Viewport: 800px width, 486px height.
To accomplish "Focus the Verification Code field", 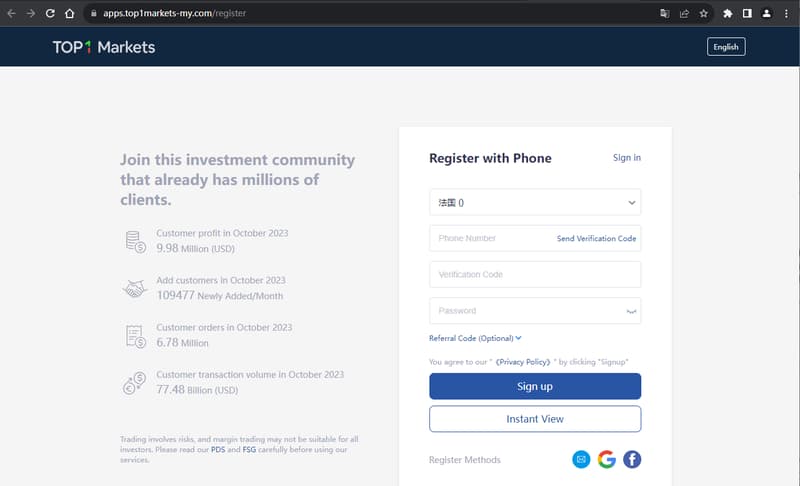I will pos(535,274).
